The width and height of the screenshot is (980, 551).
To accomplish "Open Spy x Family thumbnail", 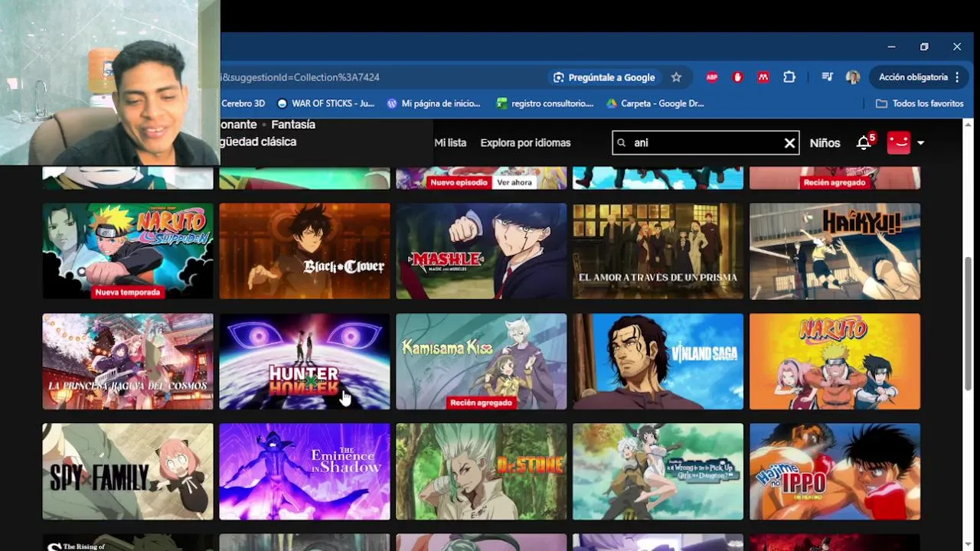I will (x=128, y=471).
